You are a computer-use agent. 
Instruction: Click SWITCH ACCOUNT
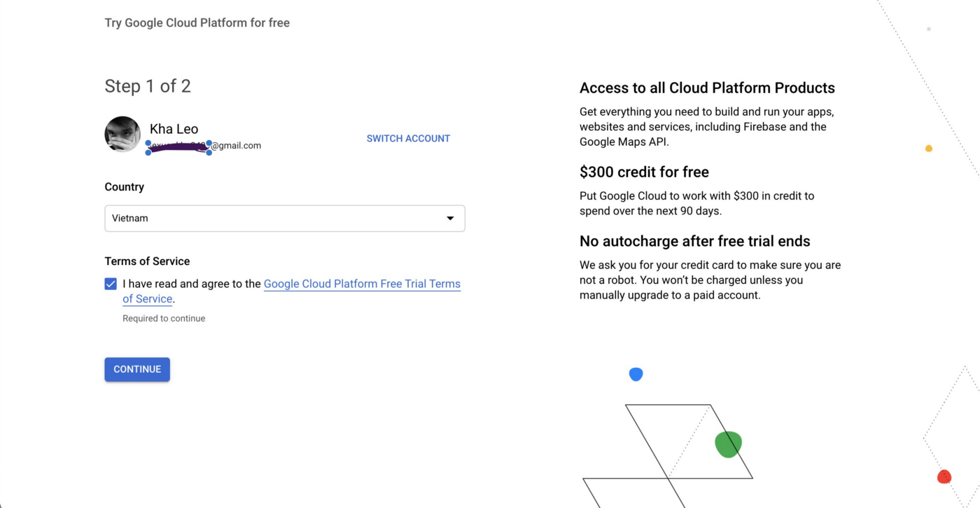[408, 139]
